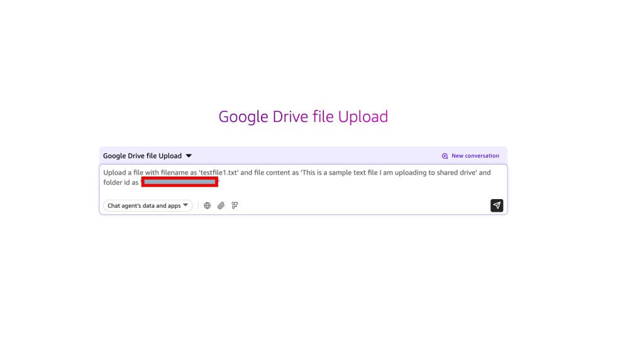Viewport: 644px width, 348px height.
Task: Click the globe web search icon
Action: point(208,205)
